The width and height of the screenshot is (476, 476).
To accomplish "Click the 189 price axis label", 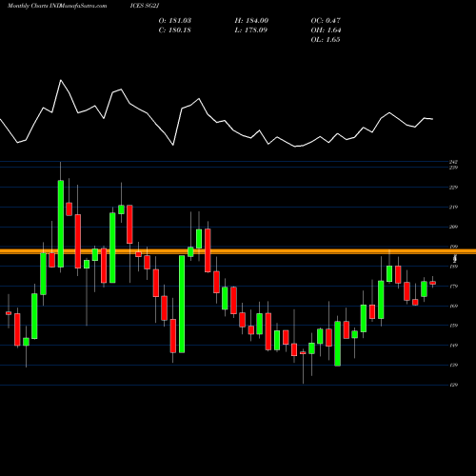I will (x=453, y=267).
